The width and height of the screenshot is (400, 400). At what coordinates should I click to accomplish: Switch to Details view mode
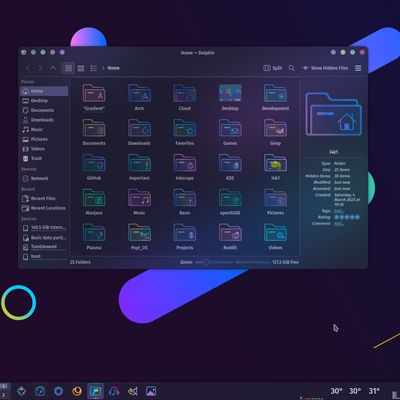tap(93, 68)
